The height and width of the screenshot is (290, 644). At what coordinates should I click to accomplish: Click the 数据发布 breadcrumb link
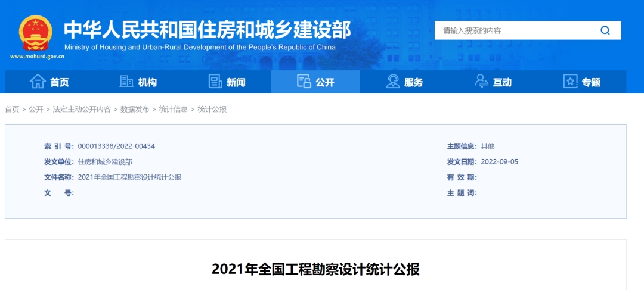click(135, 110)
